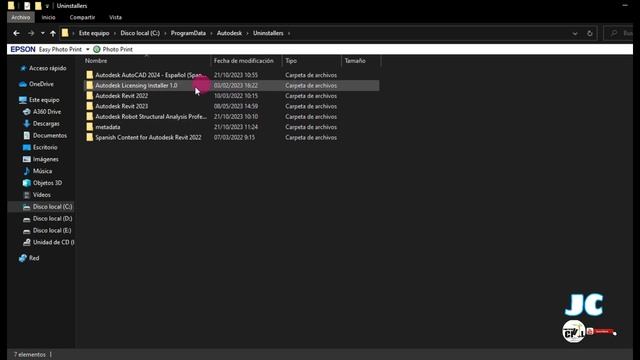
Task: Open Música in the navigation pane
Action: click(42, 171)
